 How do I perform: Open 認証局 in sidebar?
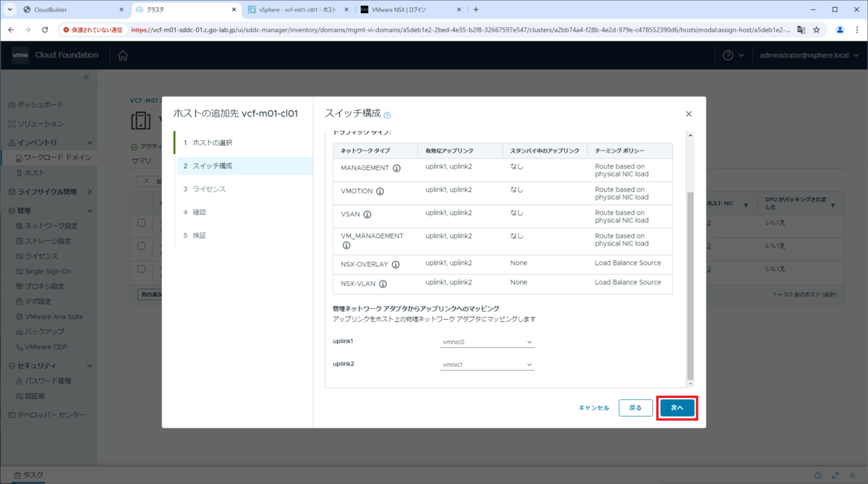pyautogui.click(x=35, y=396)
